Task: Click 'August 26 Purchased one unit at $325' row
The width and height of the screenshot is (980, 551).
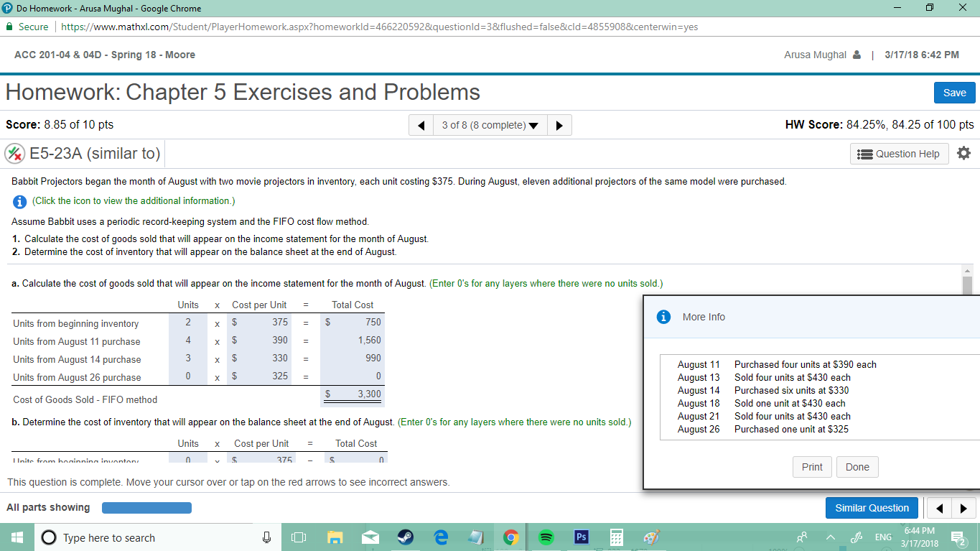Action: pos(763,429)
